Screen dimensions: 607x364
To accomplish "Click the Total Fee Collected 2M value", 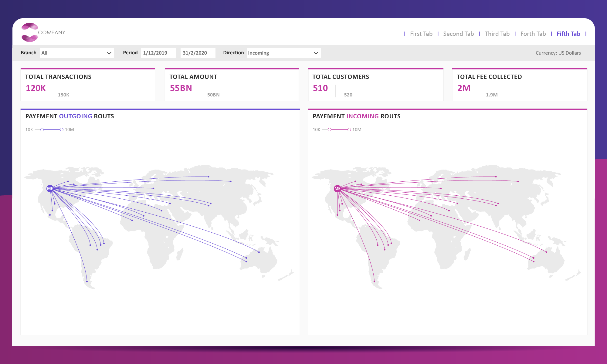I will click(x=464, y=88).
